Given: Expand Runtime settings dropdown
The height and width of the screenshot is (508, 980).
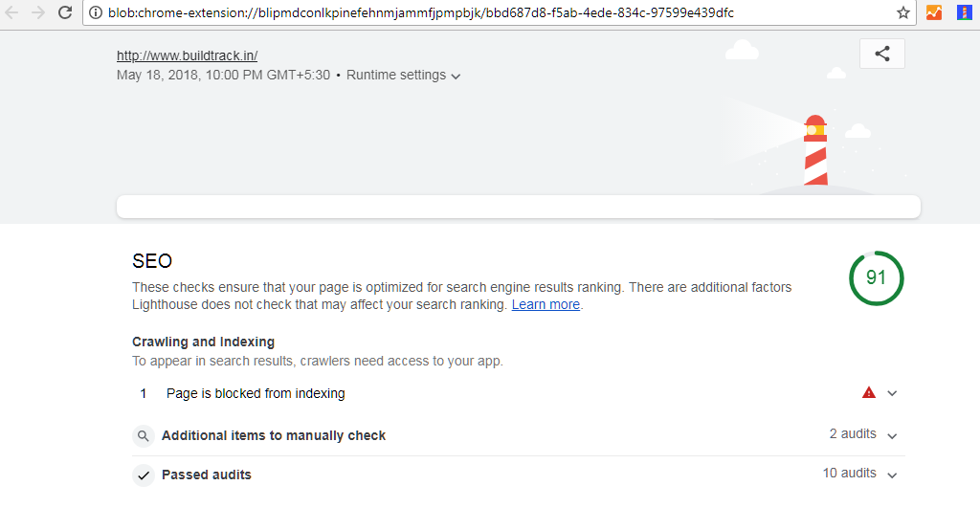Looking at the screenshot, I should (403, 75).
